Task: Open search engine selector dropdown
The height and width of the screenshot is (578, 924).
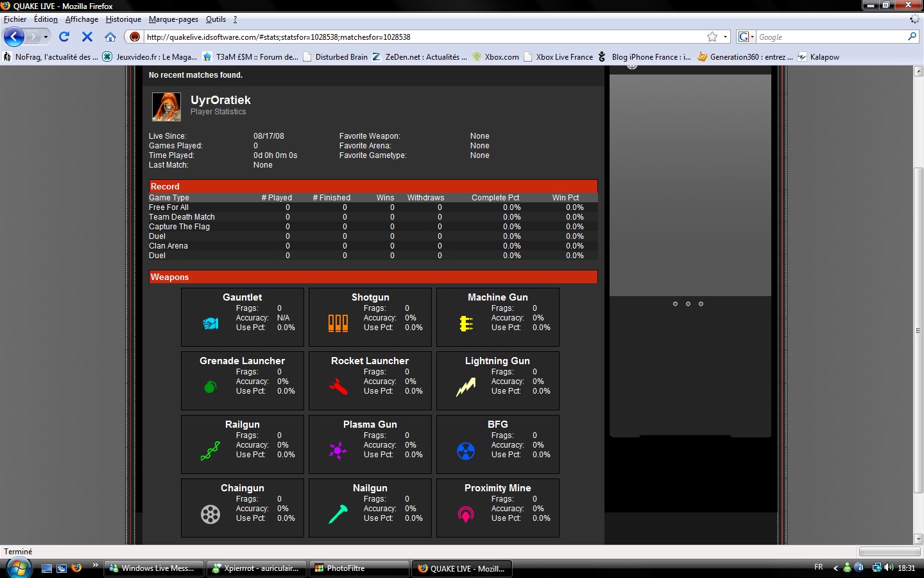Action: click(x=747, y=37)
